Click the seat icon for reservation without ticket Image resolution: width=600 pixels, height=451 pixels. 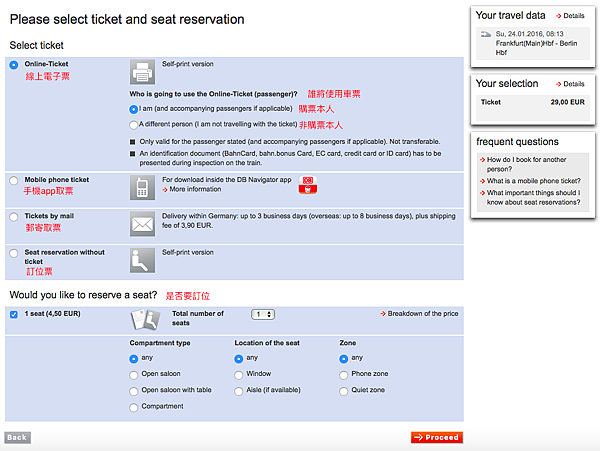(x=141, y=260)
